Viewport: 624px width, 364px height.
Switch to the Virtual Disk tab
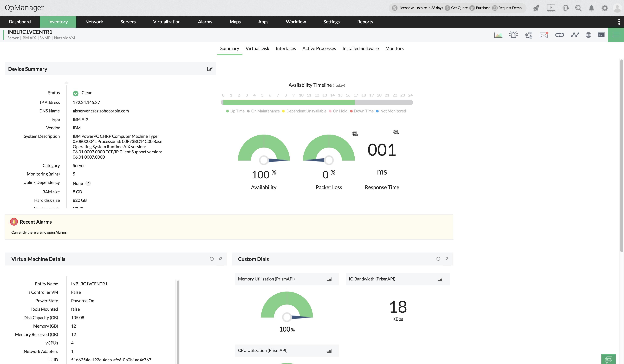tap(257, 49)
